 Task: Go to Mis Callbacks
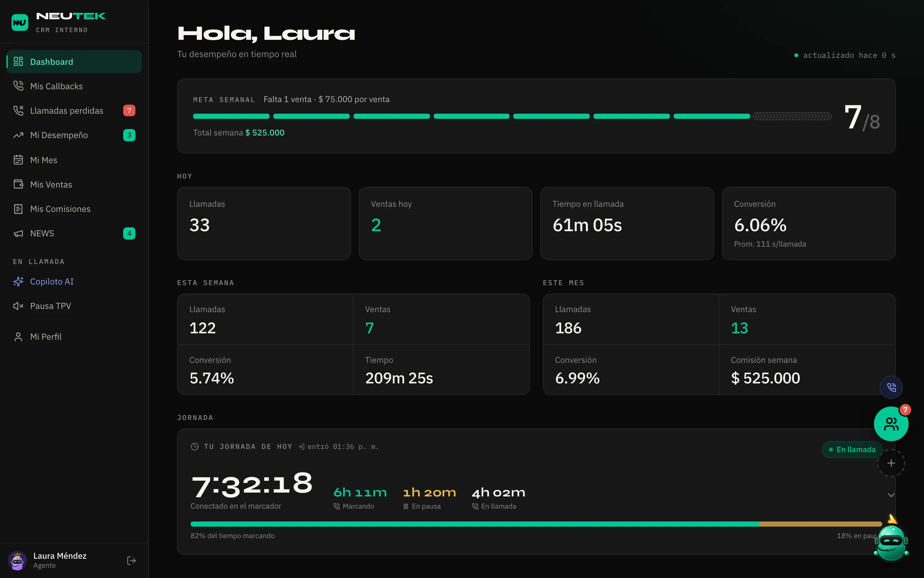(x=74, y=86)
